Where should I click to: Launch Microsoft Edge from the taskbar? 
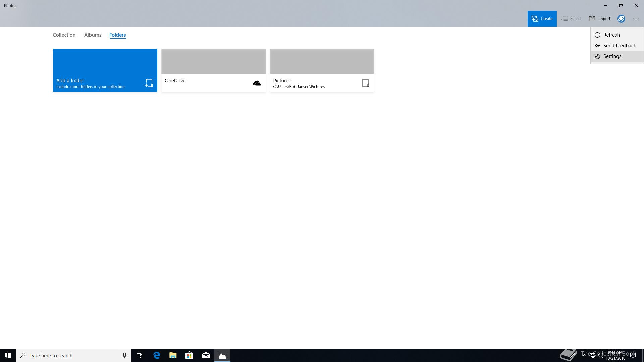pos(157,355)
